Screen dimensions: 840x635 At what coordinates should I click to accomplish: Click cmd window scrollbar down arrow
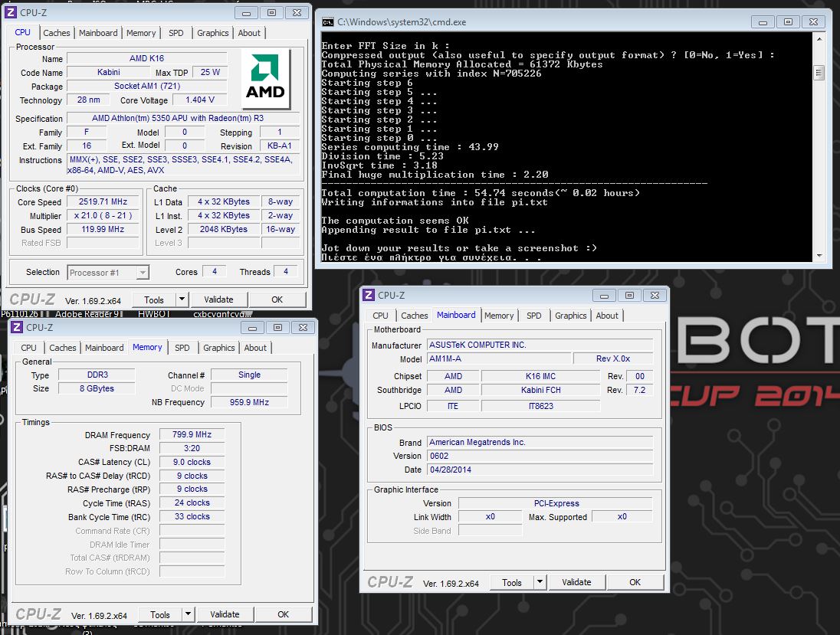pyautogui.click(x=819, y=256)
